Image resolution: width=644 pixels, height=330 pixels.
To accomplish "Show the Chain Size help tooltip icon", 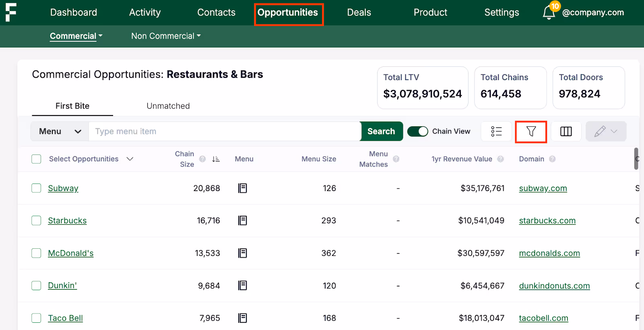I will coord(202,159).
